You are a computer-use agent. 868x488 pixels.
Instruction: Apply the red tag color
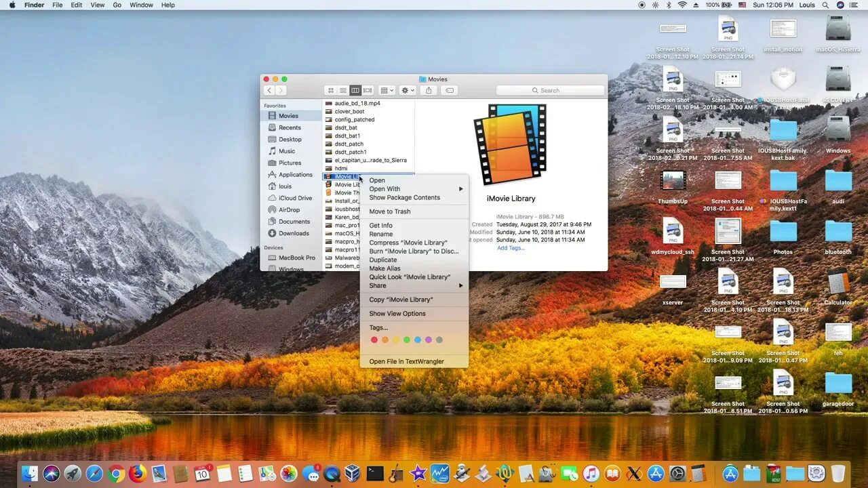click(374, 340)
